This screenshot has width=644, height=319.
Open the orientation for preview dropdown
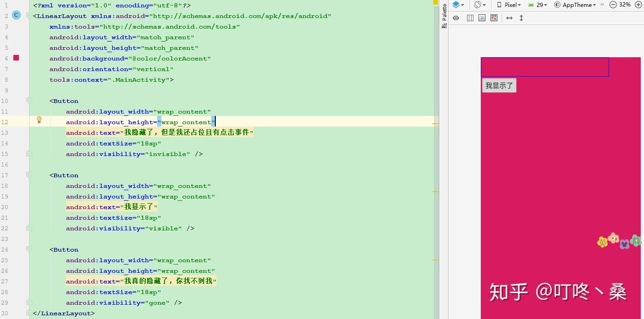[x=480, y=5]
